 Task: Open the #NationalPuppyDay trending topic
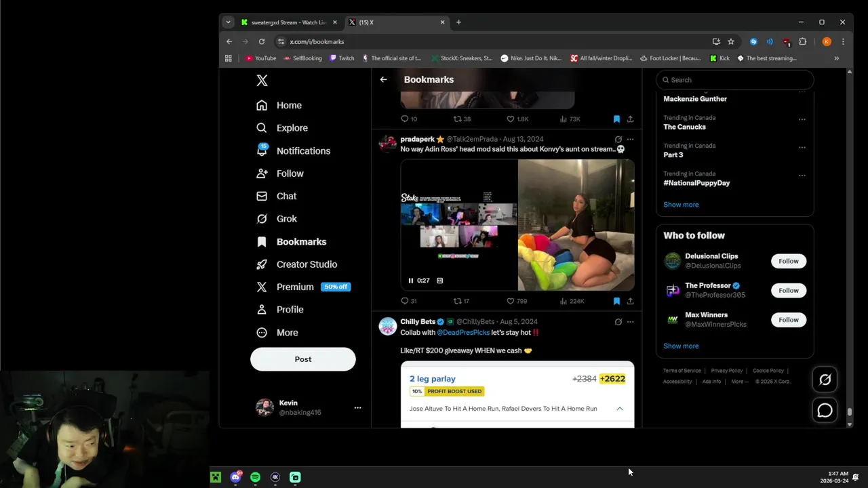696,183
